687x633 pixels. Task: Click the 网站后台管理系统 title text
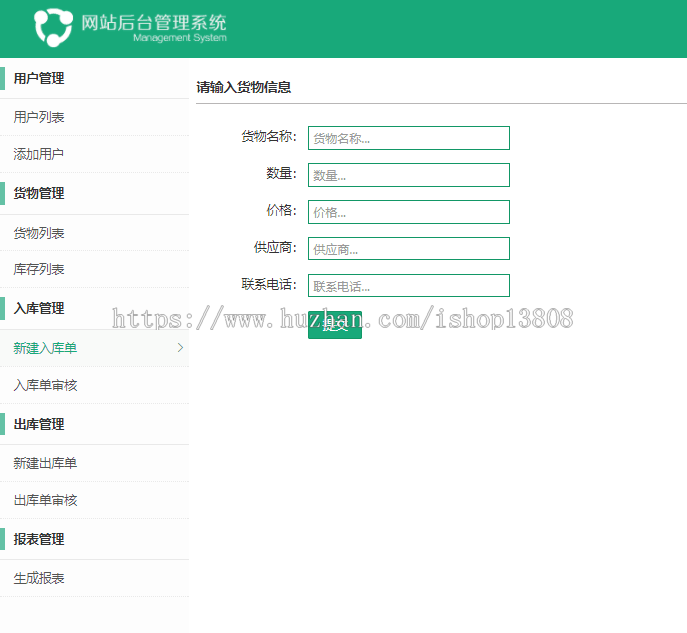coord(154,22)
